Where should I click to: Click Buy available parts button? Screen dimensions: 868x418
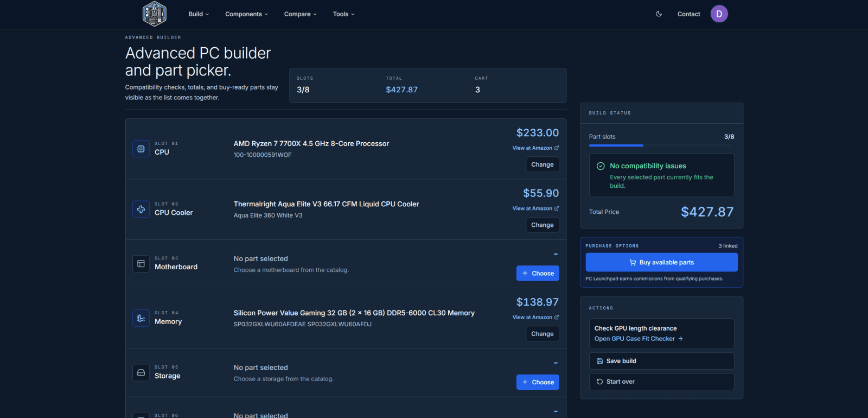click(662, 262)
